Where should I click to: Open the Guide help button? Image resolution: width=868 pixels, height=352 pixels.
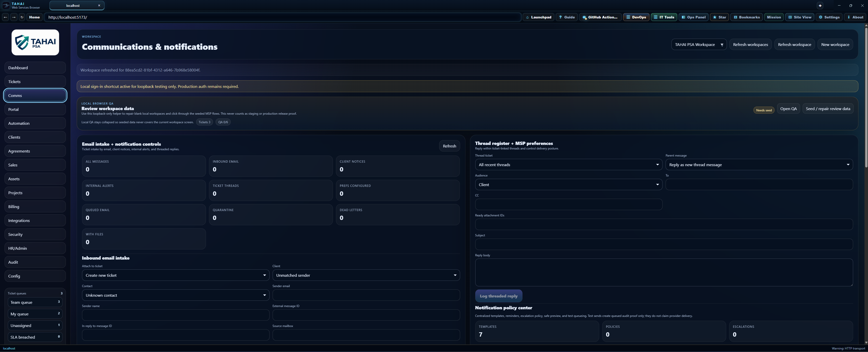pos(567,17)
